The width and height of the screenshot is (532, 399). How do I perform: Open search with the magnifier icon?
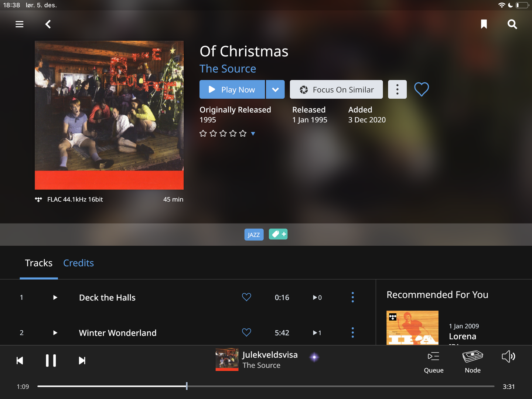512,24
